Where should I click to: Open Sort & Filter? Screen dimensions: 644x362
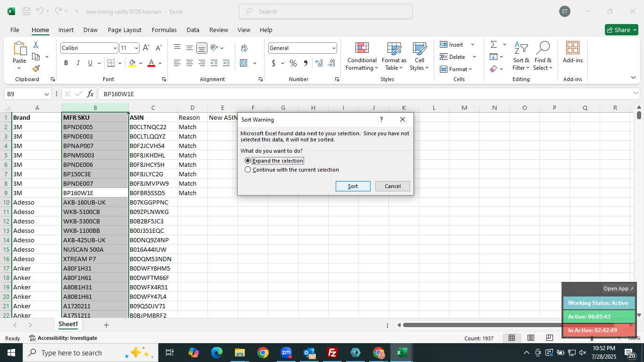521,57
